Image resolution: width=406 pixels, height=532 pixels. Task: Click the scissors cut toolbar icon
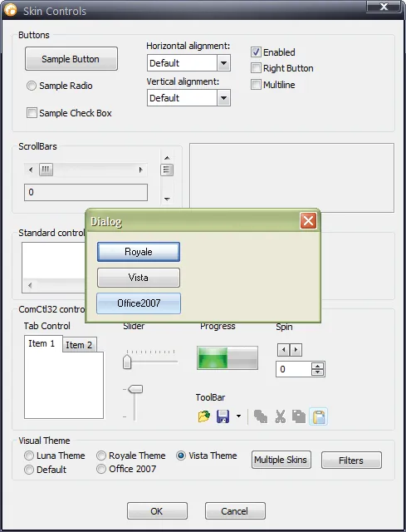(281, 416)
